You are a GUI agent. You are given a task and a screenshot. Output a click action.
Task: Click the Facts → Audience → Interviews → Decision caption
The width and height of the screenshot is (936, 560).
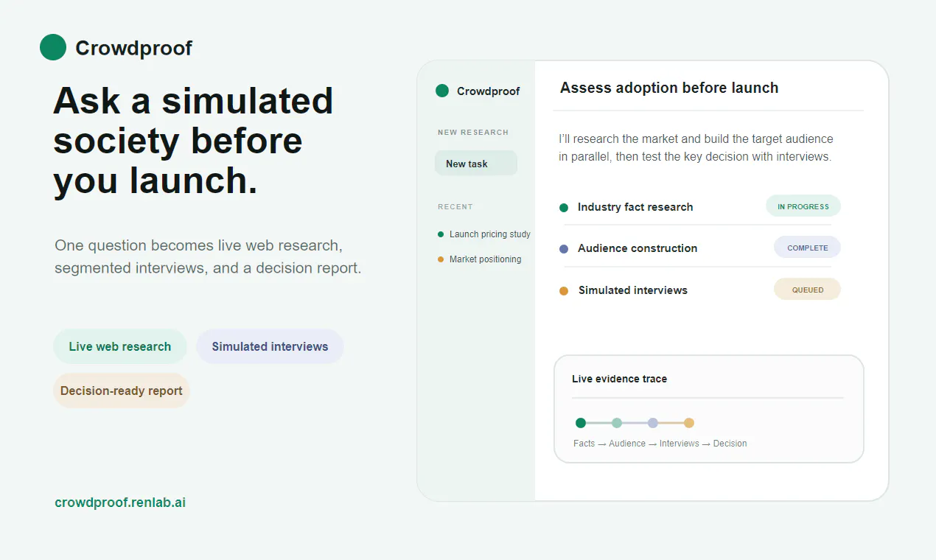(660, 444)
